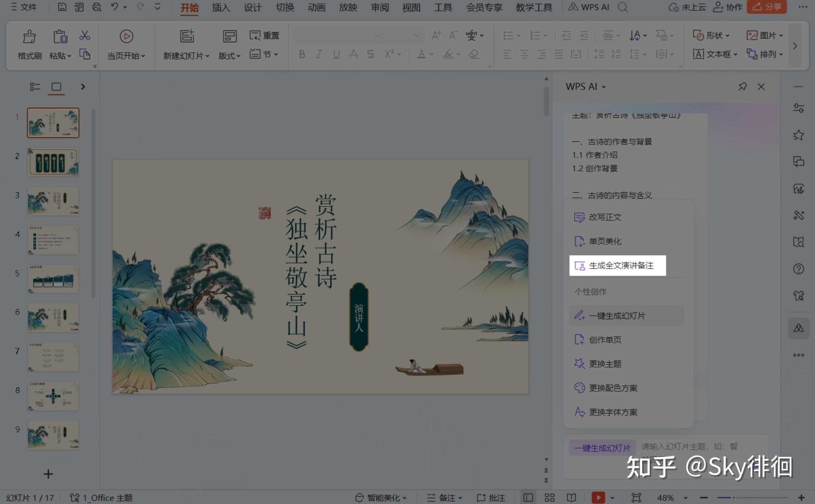Insert a picture via 图片 icon
Image resolution: width=815 pixels, height=504 pixels.
click(764, 35)
